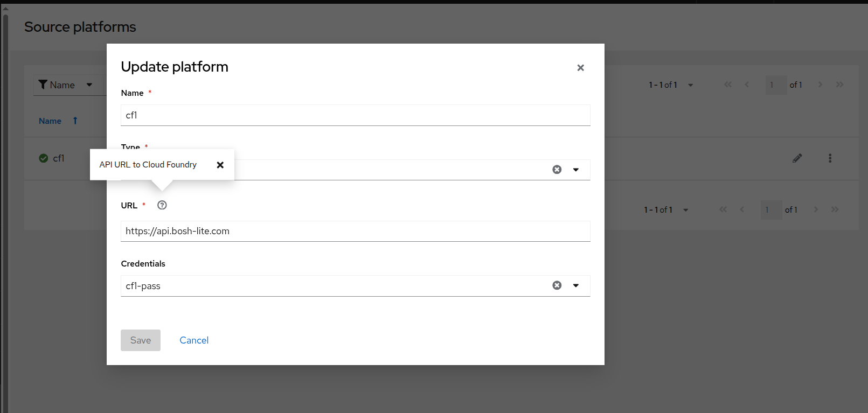Viewport: 868px width, 413px height.
Task: Click the pencil edit icon for cf1
Action: pos(797,158)
